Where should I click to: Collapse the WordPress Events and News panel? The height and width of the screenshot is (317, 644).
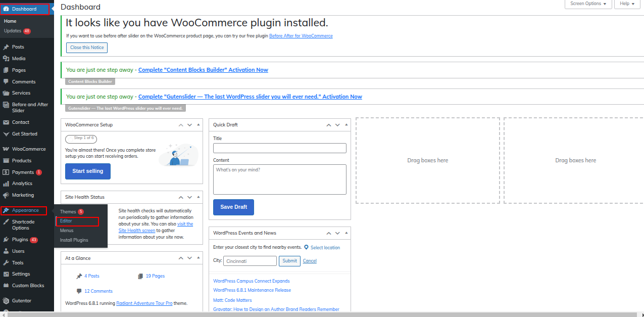346,233
